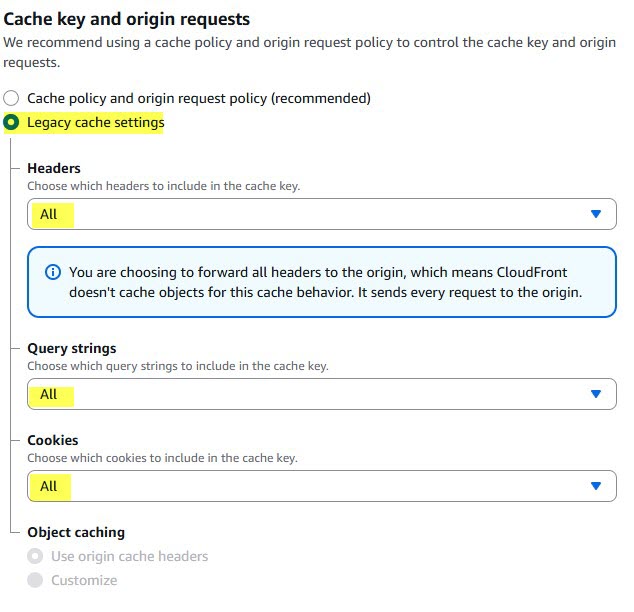This screenshot has height=612, width=634.
Task: Click the blue arrow of the Cookies dropdown
Action: (596, 486)
